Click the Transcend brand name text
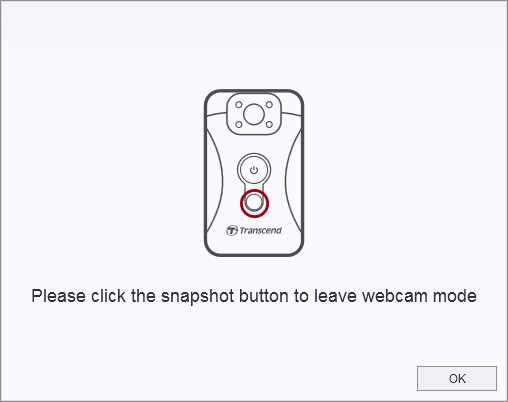This screenshot has height=402, width=508. click(260, 230)
